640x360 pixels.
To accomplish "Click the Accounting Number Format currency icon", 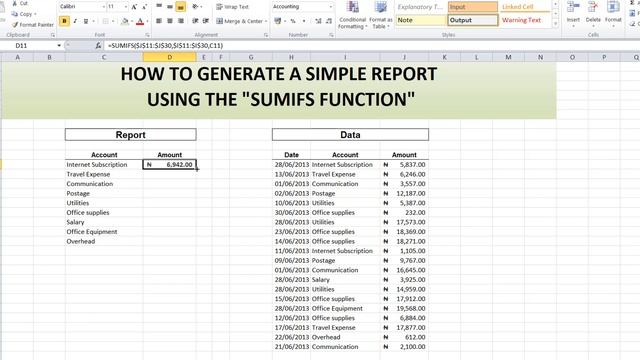I will pyautogui.click(x=278, y=21).
